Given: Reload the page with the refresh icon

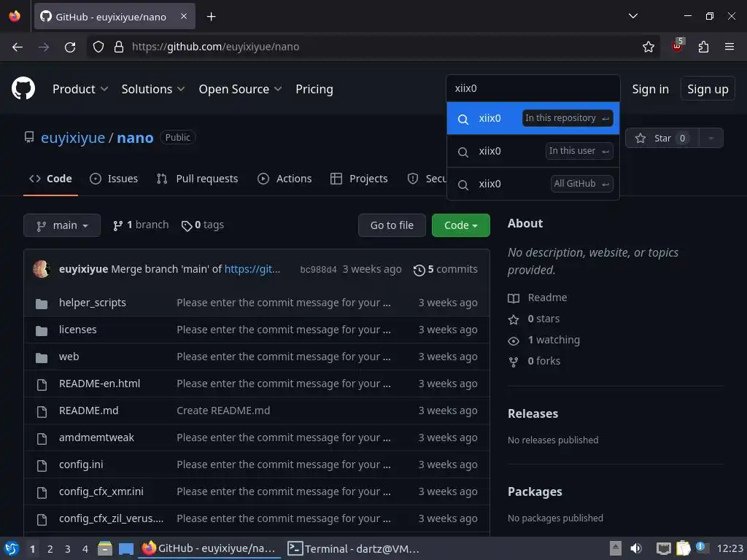Looking at the screenshot, I should (x=70, y=47).
